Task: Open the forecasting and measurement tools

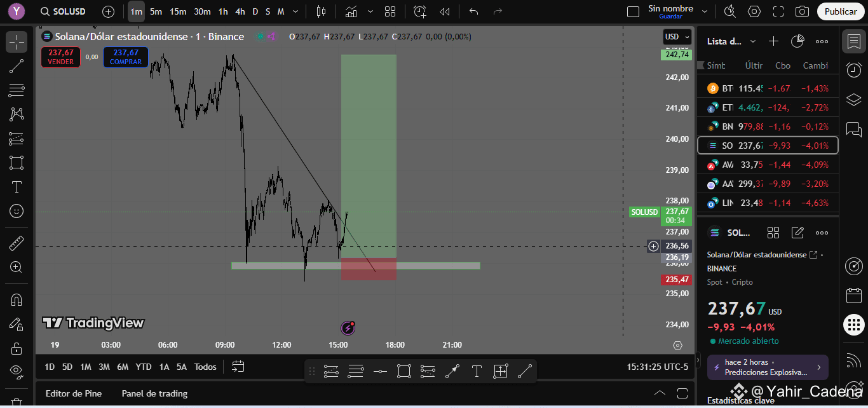Action: click(x=17, y=139)
